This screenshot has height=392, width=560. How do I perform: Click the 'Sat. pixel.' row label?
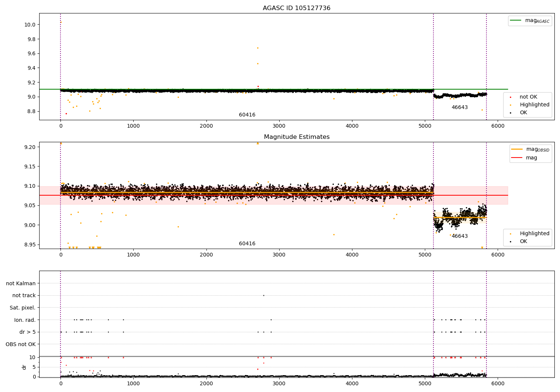[x=23, y=308]
